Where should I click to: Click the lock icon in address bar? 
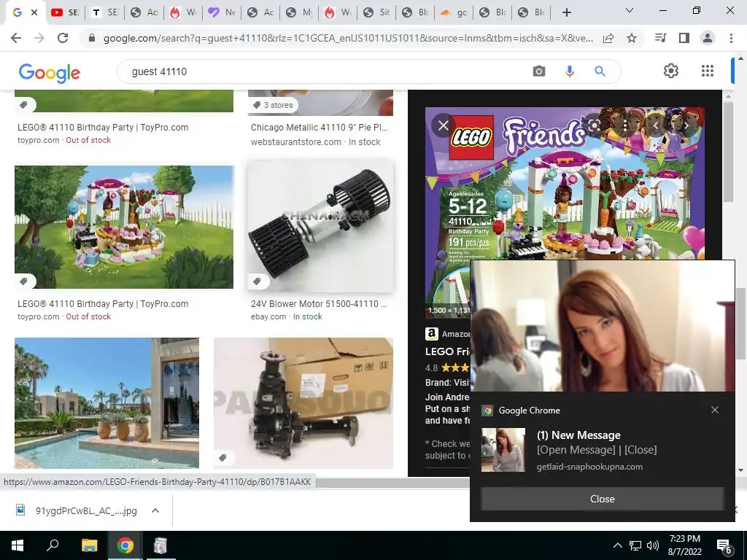click(92, 38)
